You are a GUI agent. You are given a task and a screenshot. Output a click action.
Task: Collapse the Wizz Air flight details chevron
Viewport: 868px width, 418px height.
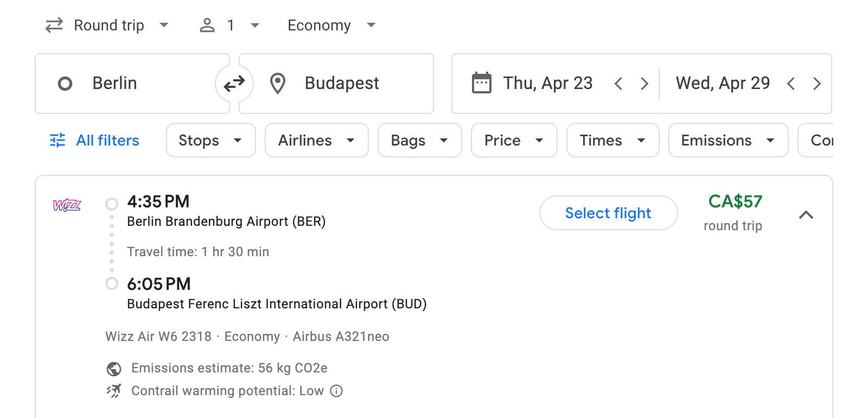pos(807,215)
